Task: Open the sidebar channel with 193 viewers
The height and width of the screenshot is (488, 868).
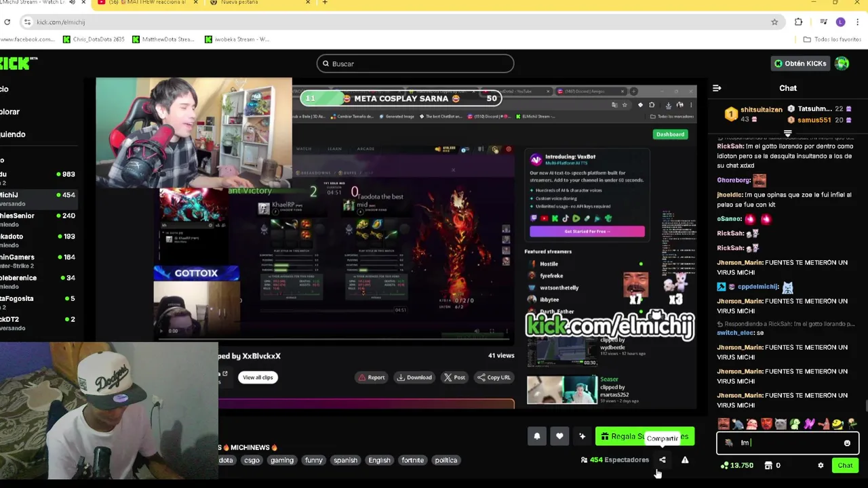Action: tap(38, 241)
